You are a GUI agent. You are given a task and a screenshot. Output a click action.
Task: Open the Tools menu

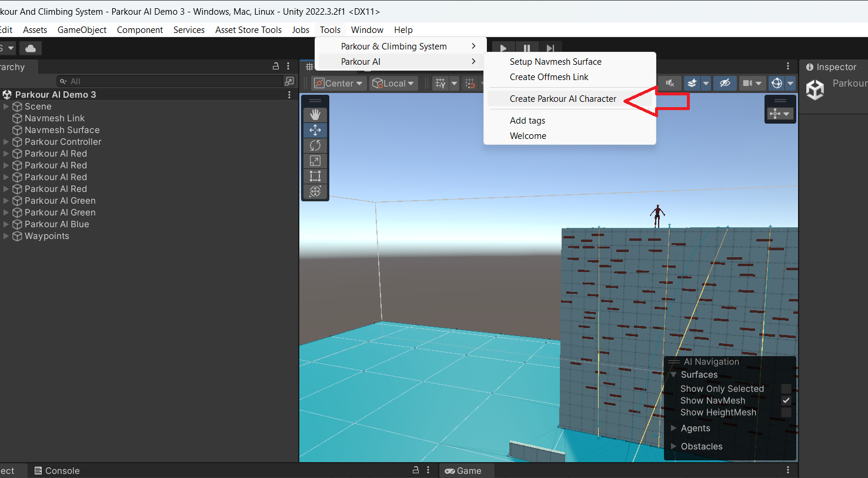click(330, 30)
